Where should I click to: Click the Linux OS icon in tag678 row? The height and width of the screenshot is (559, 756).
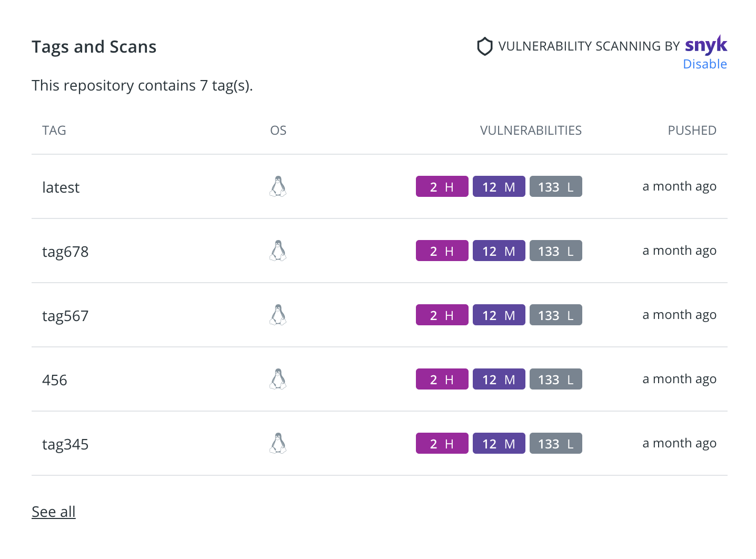(278, 251)
